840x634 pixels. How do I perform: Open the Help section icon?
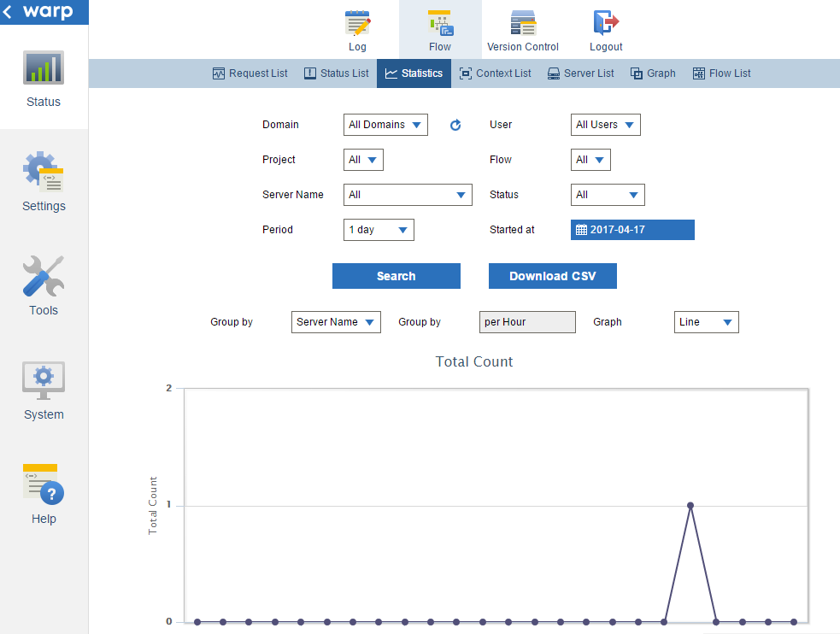tap(44, 485)
